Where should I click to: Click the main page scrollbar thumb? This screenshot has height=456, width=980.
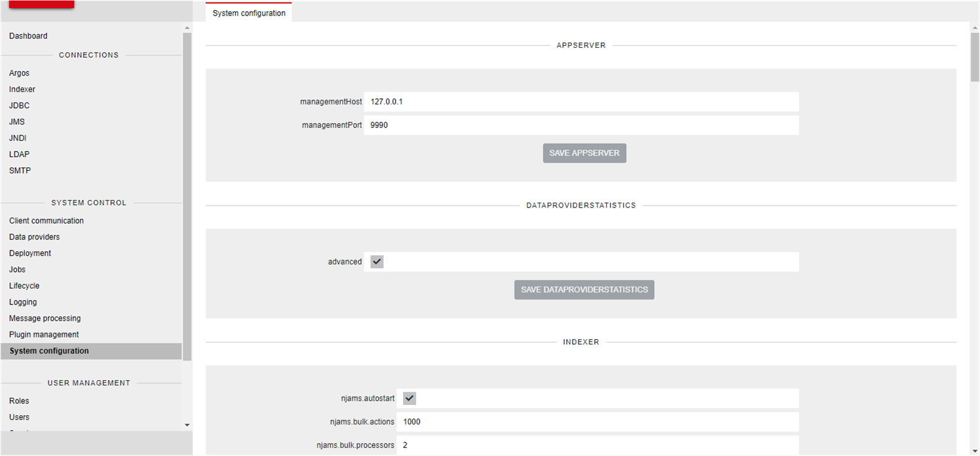[974, 57]
